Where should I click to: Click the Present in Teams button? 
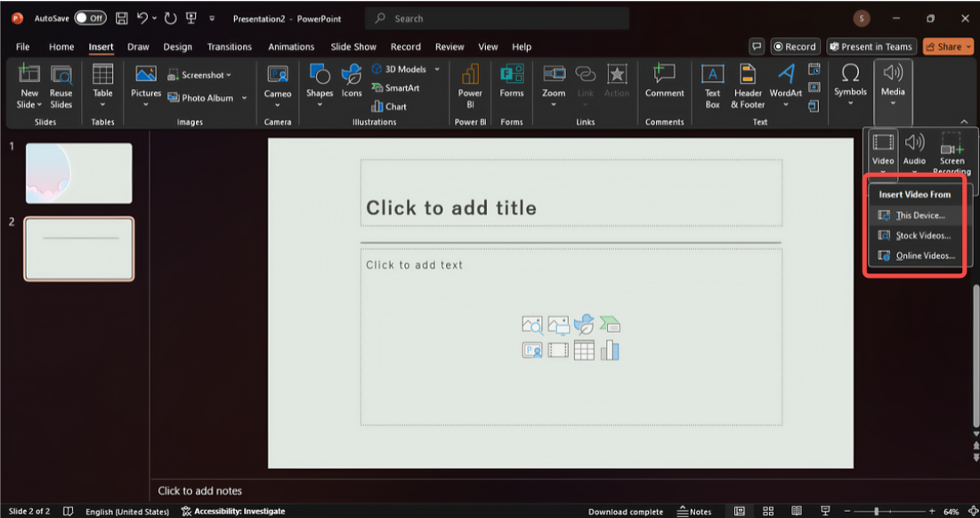point(871,47)
